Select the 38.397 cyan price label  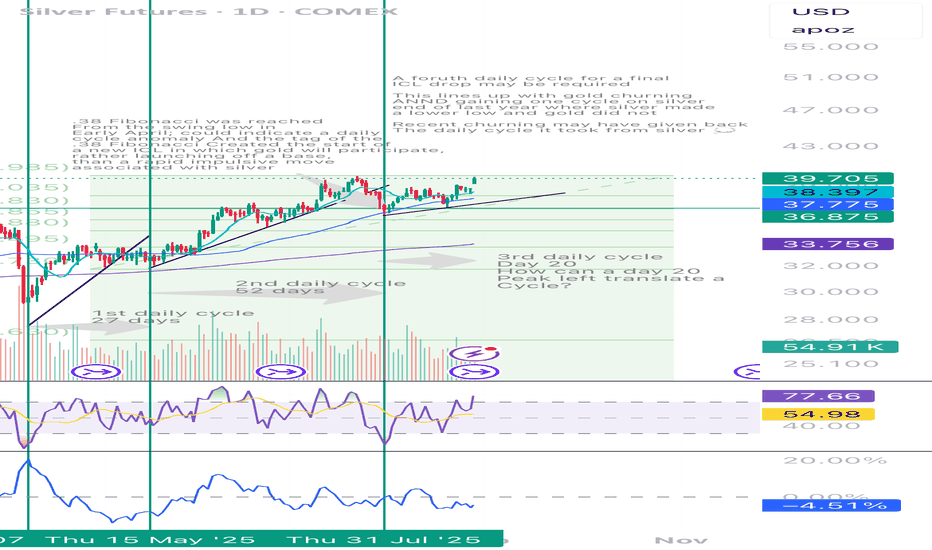(827, 192)
